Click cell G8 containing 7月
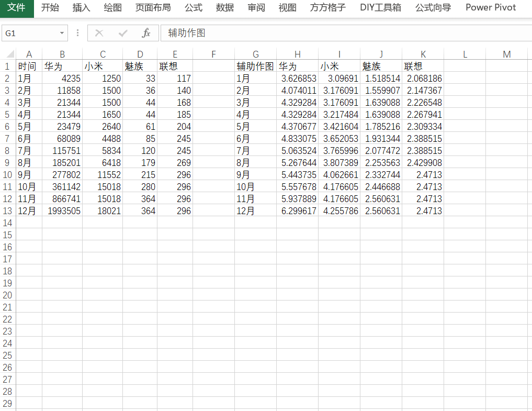This screenshot has height=411, width=532. [255, 150]
